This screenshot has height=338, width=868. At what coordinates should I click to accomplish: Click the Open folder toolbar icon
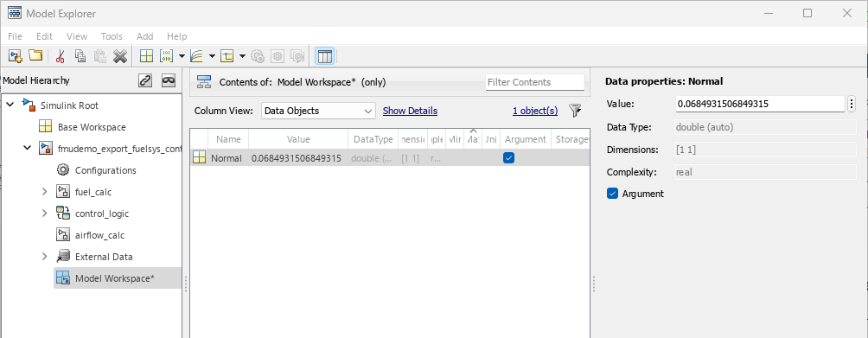[x=35, y=55]
